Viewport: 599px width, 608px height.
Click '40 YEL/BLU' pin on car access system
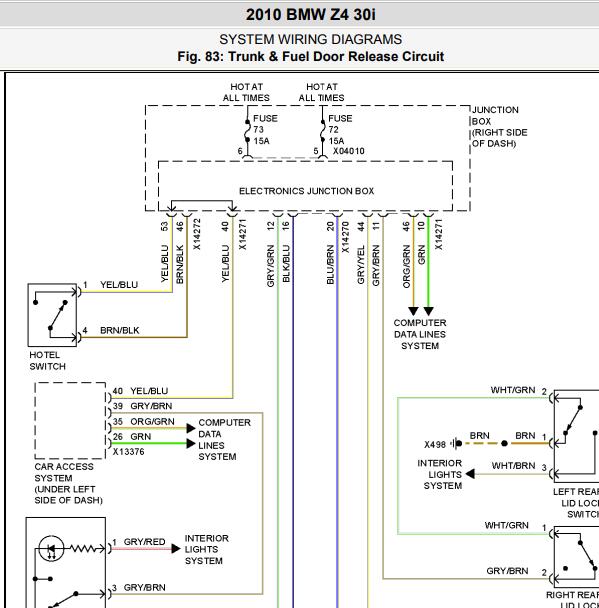(x=140, y=391)
